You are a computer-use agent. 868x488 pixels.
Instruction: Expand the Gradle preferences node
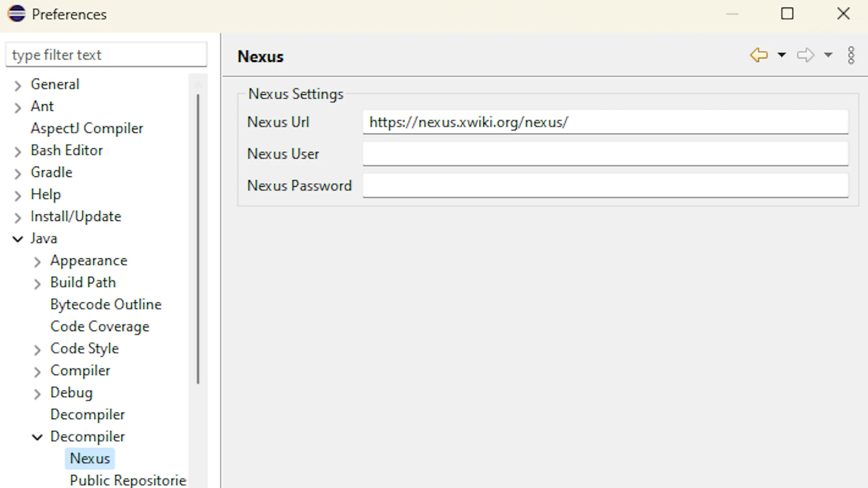18,174
